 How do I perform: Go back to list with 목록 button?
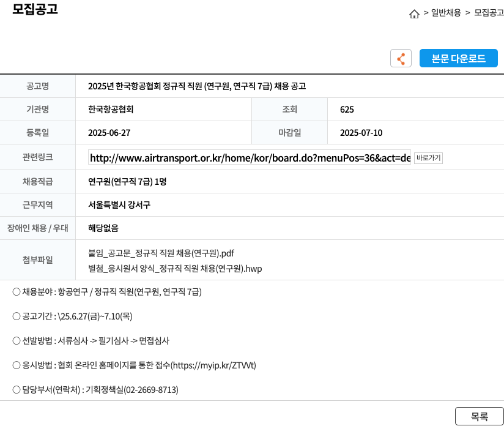(x=480, y=416)
